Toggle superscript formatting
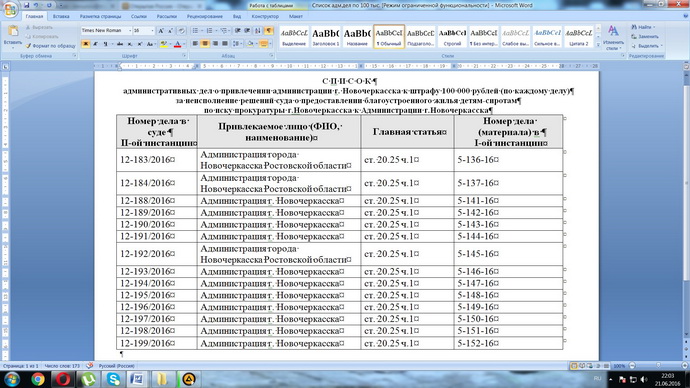The image size is (690, 388). point(139,44)
